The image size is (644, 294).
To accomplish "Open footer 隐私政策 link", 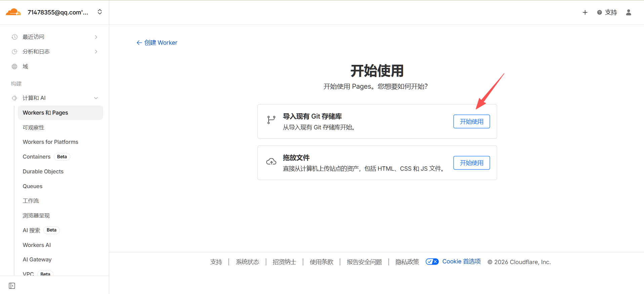I will (x=407, y=262).
